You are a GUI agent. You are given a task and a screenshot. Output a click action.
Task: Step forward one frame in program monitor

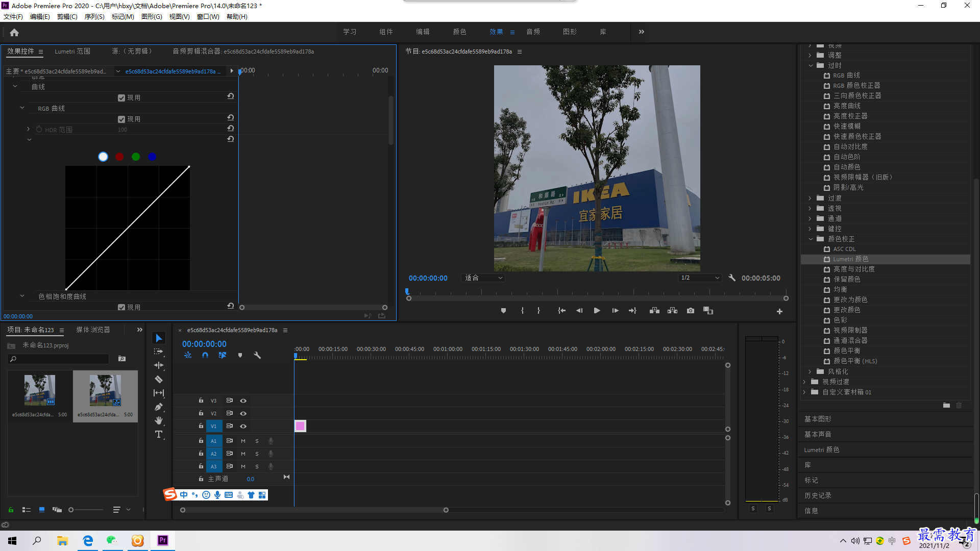point(615,311)
